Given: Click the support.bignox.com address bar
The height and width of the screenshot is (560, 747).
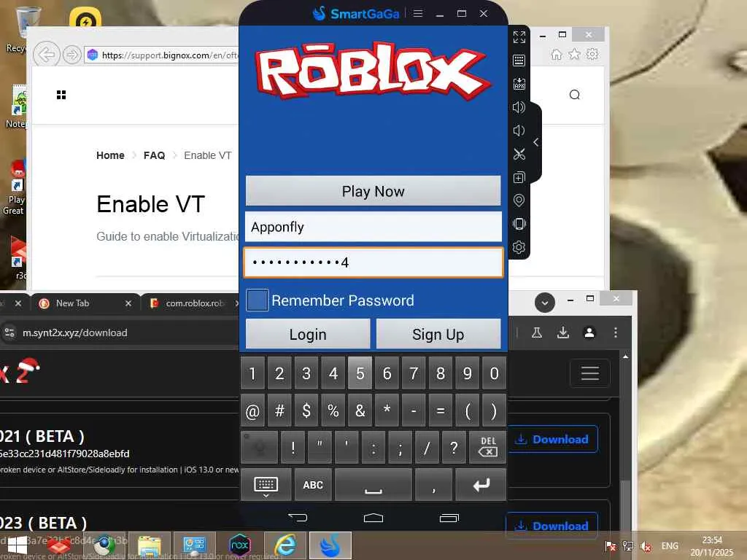Looking at the screenshot, I should click(162, 55).
